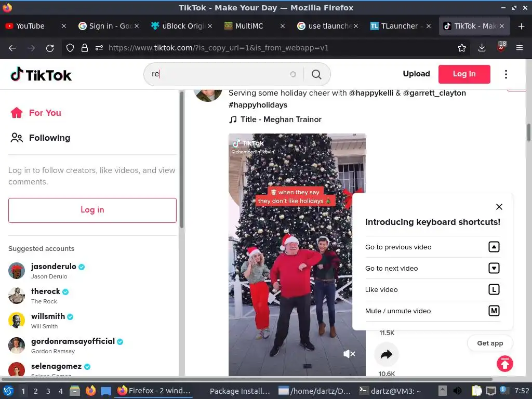The width and height of the screenshot is (532, 399).
Task: Open gordonramsayofficial suggested account
Action: coord(66,345)
